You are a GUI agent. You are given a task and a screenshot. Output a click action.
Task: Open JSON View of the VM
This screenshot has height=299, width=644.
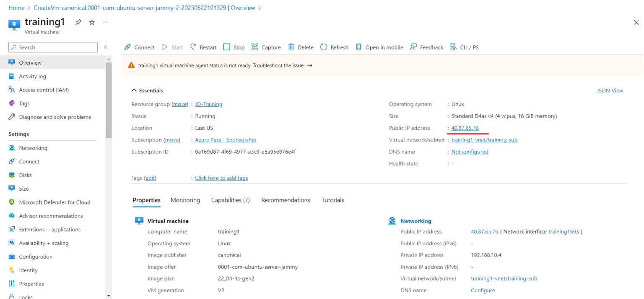[x=610, y=90]
